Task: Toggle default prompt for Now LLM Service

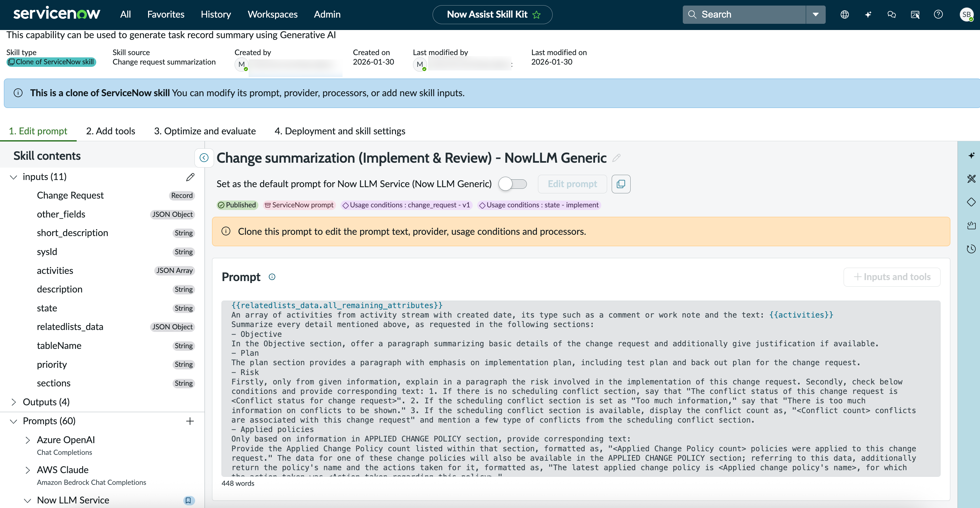Action: 513,184
